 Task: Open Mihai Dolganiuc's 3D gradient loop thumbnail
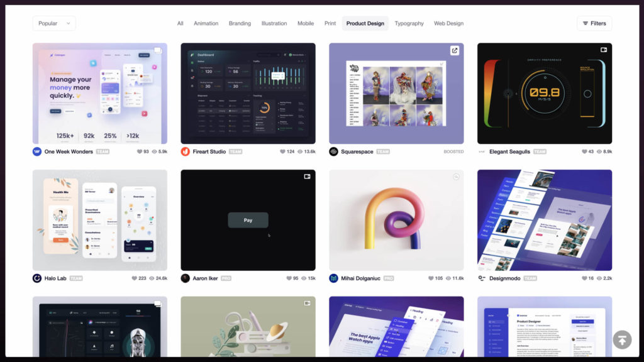(x=396, y=220)
